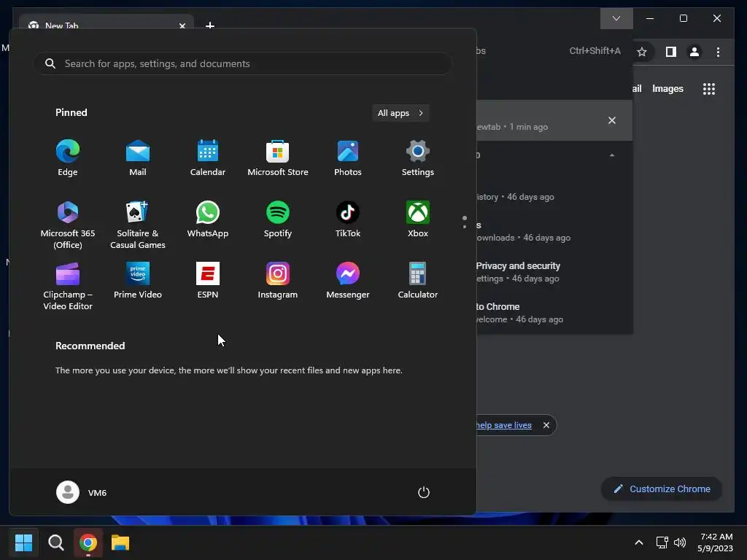Open the TikTok app
Image resolution: width=747 pixels, height=560 pixels.
tap(348, 219)
